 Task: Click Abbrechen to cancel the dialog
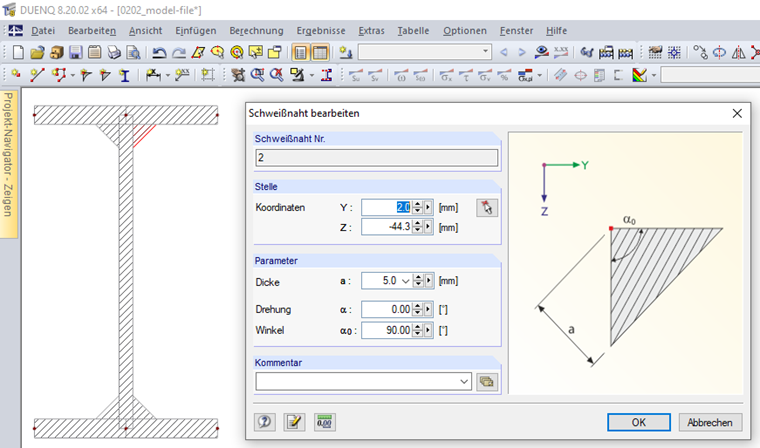click(710, 422)
